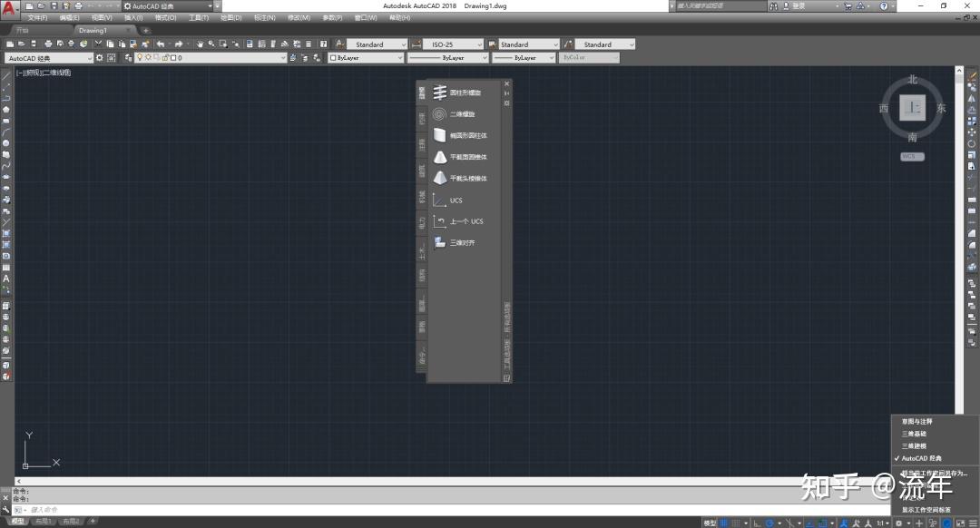The width and height of the screenshot is (980, 528).
Task: Toggle Clean Screen in status bar
Action: [x=960, y=523]
